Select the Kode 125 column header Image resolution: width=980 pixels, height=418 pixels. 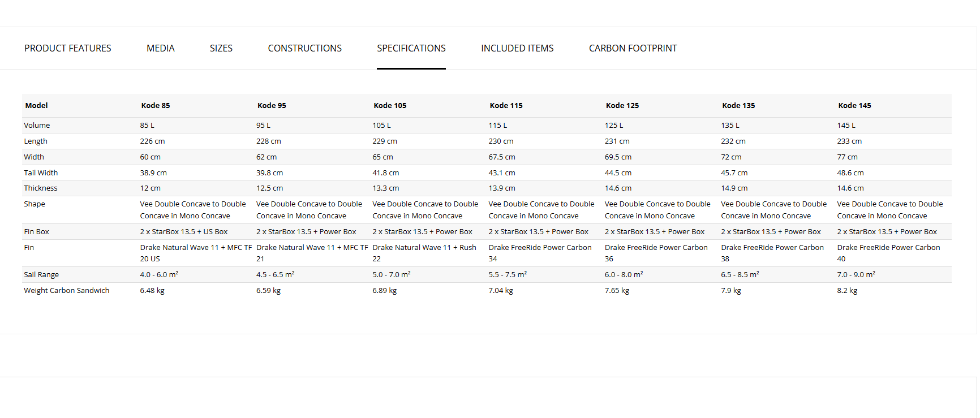pos(622,105)
